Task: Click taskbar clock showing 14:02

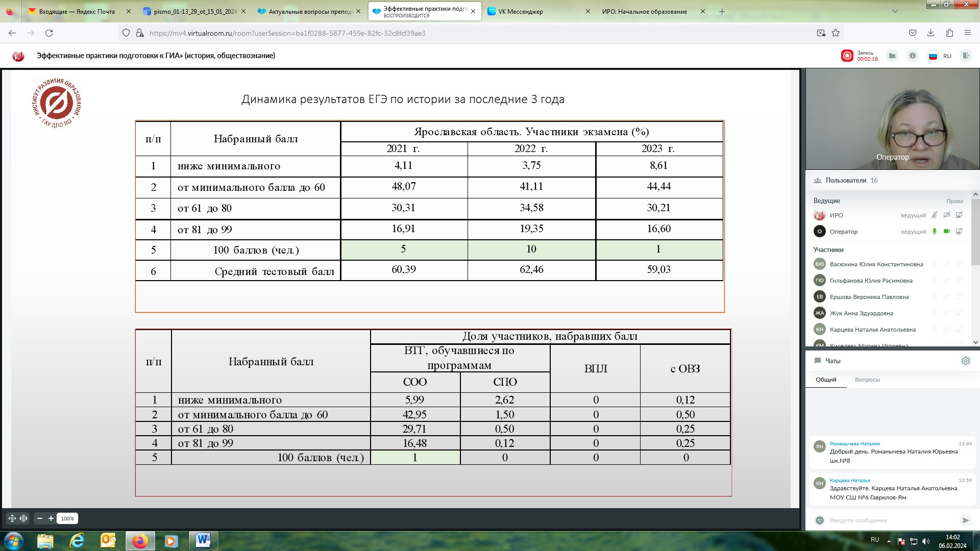Action: coord(952,541)
